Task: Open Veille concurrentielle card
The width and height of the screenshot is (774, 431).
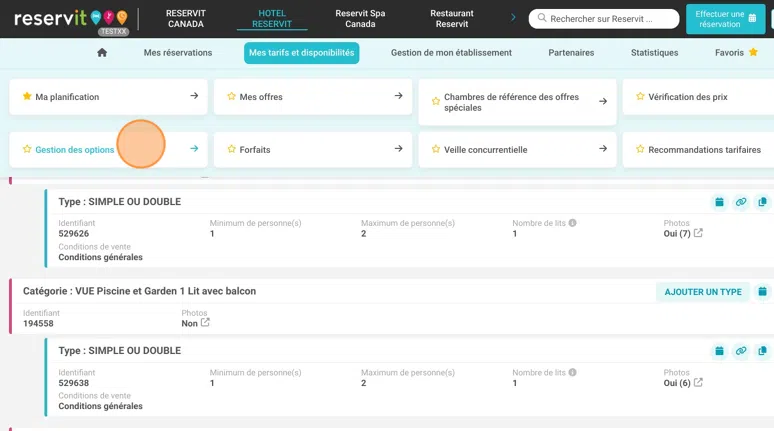Action: 517,150
